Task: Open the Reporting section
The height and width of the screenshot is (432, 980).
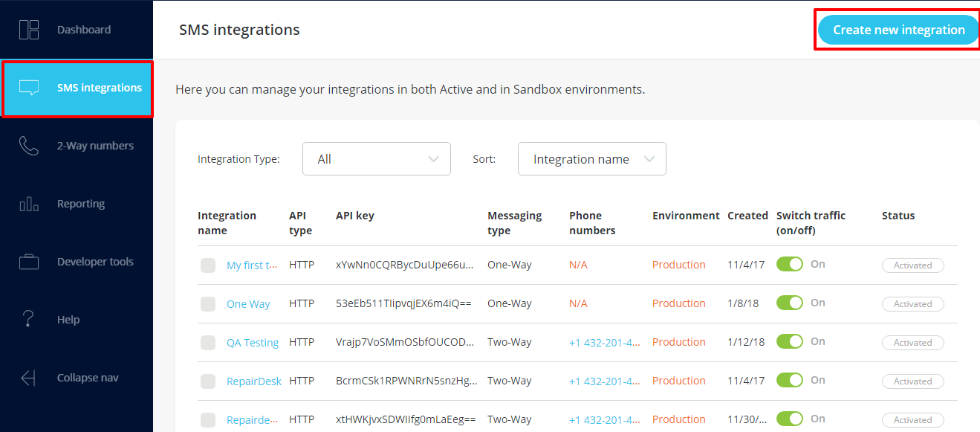Action: [x=77, y=204]
